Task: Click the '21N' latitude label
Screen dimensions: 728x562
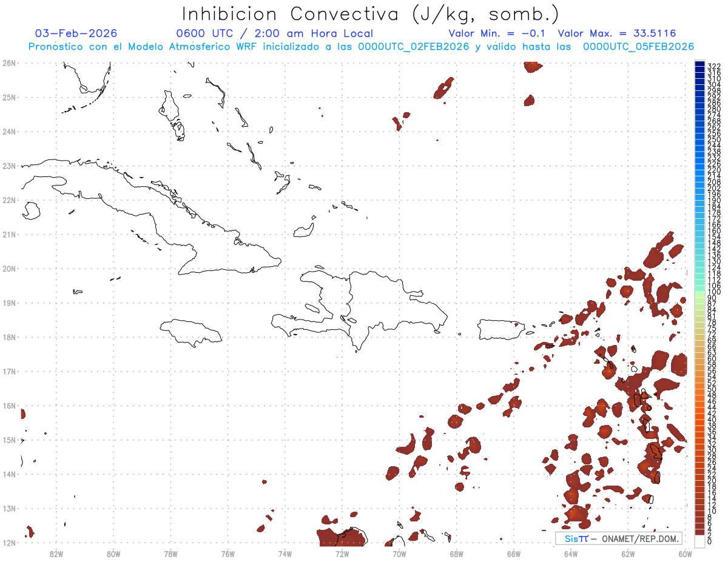Action: coord(9,234)
